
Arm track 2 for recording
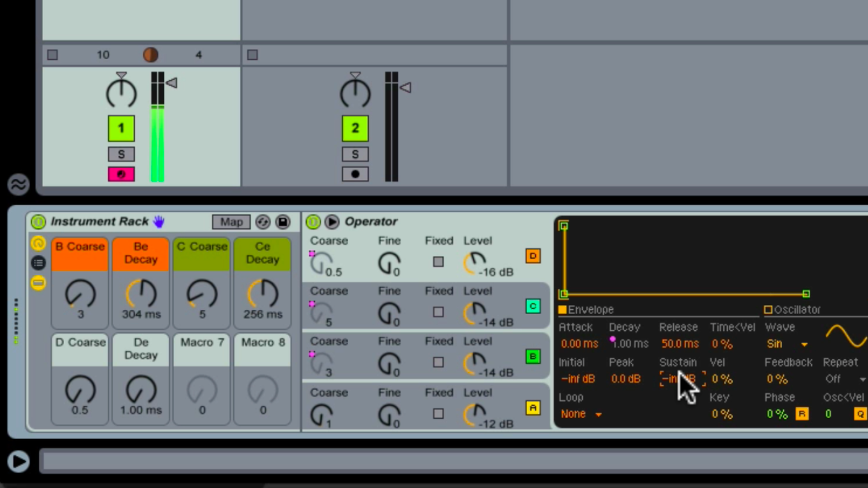click(355, 174)
